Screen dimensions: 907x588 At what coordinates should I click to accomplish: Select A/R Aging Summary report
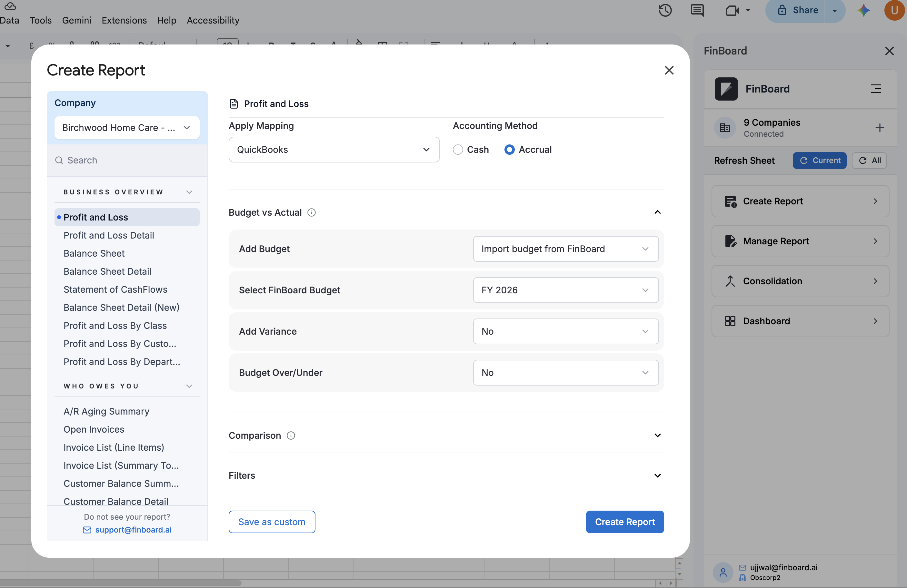[106, 412]
